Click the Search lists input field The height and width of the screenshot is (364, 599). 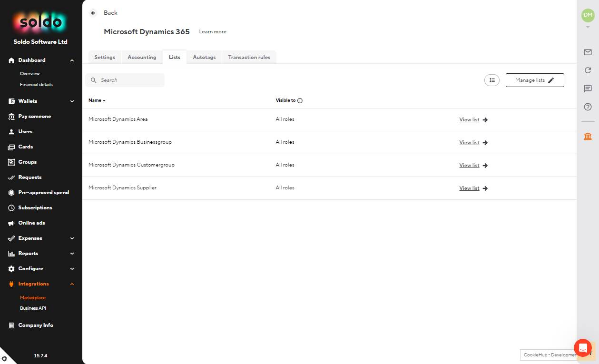click(125, 80)
